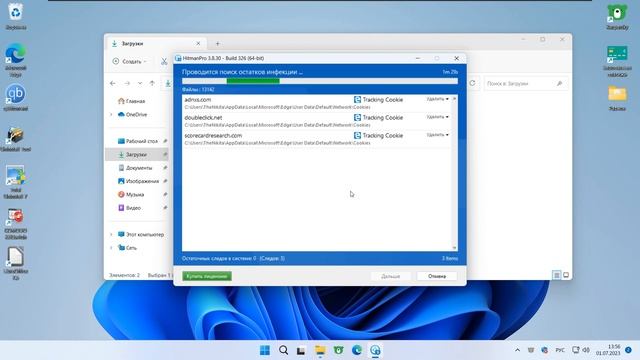This screenshot has height=360, width=640.
Task: Click the Edge icon in the doubleclick.net row
Action: (357, 118)
